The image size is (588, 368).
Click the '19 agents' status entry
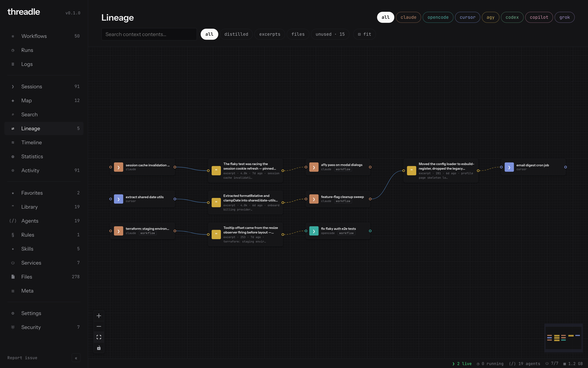pos(525,364)
